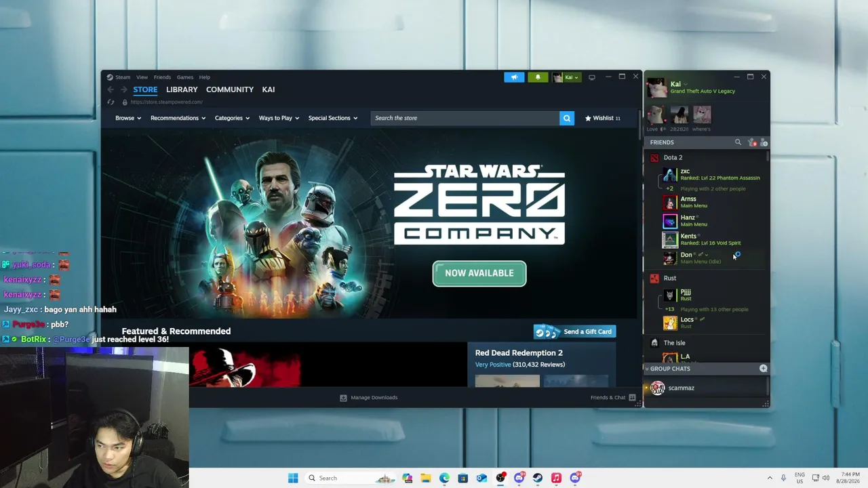Viewport: 868px width, 488px height.
Task: Open Friends & Chat icon in footer
Action: (x=632, y=398)
